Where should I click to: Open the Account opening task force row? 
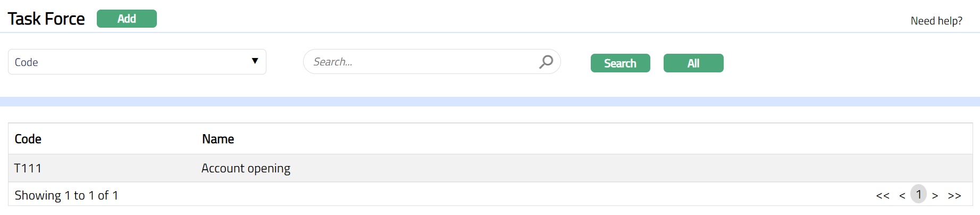246,168
